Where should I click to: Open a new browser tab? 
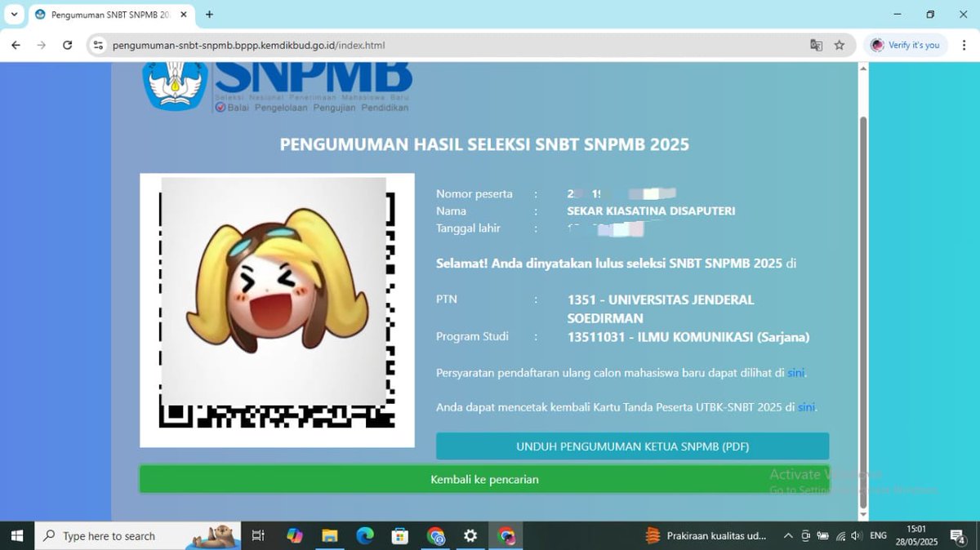point(209,15)
